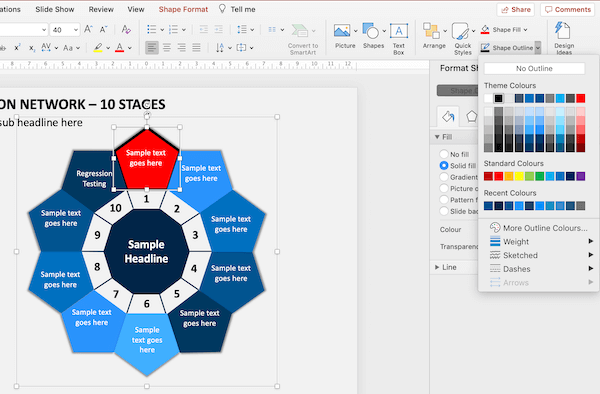
Task: Pick red theme colour swatch
Action: [580, 98]
